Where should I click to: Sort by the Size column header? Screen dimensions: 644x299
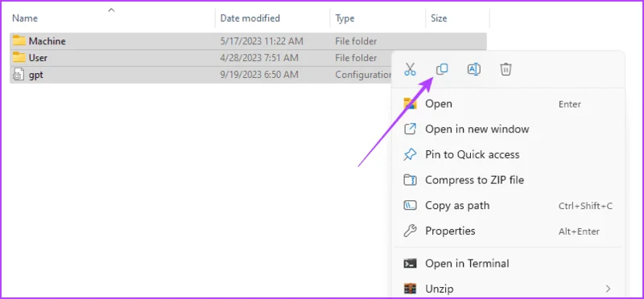coord(439,18)
